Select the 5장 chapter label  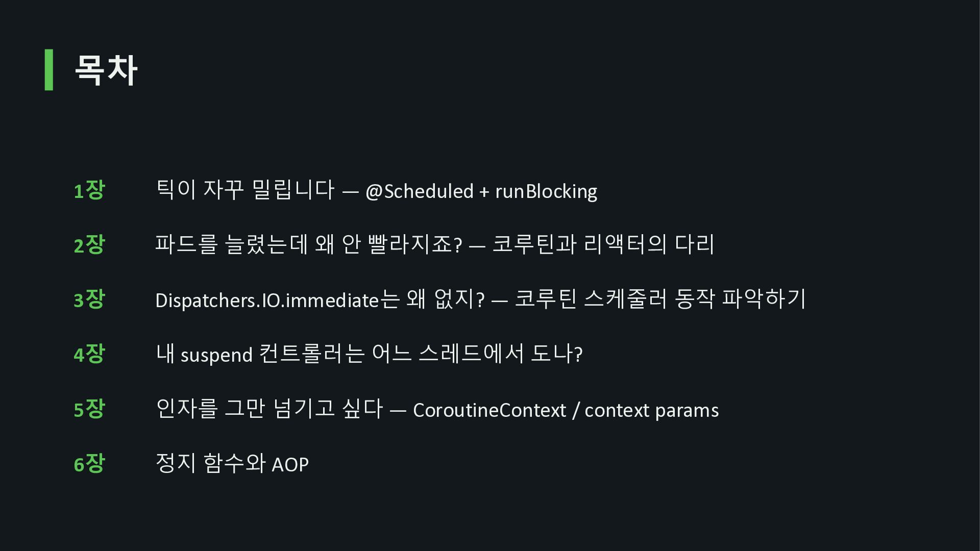89,409
